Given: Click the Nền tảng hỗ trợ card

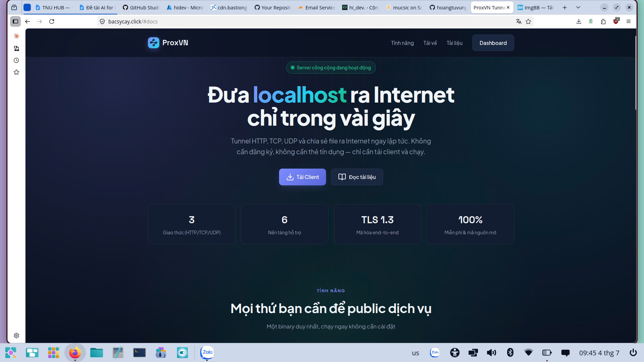Looking at the screenshot, I should (284, 224).
